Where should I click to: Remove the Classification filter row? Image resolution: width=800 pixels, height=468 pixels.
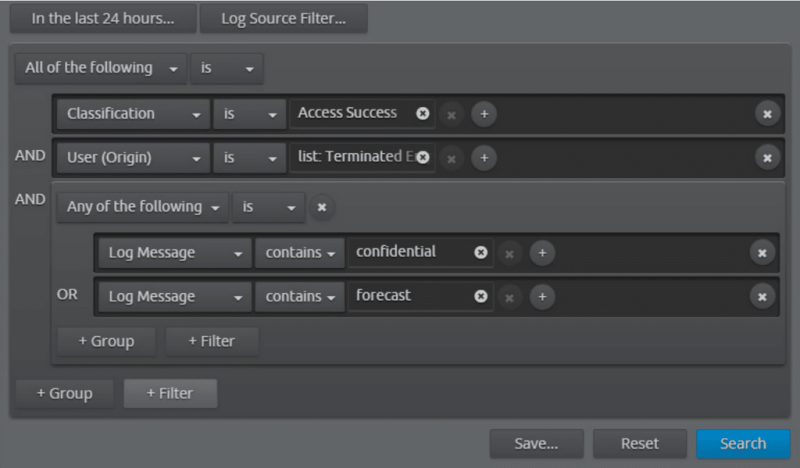tap(767, 114)
